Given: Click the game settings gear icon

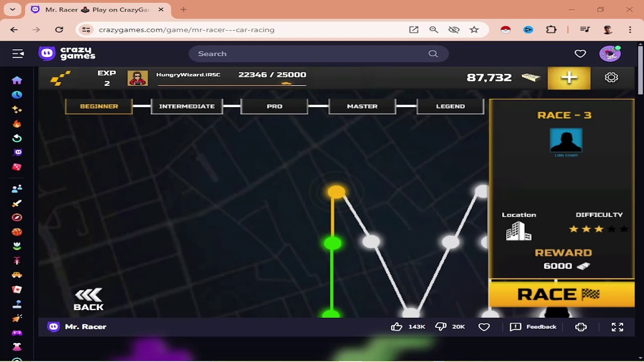Looking at the screenshot, I should pos(611,77).
